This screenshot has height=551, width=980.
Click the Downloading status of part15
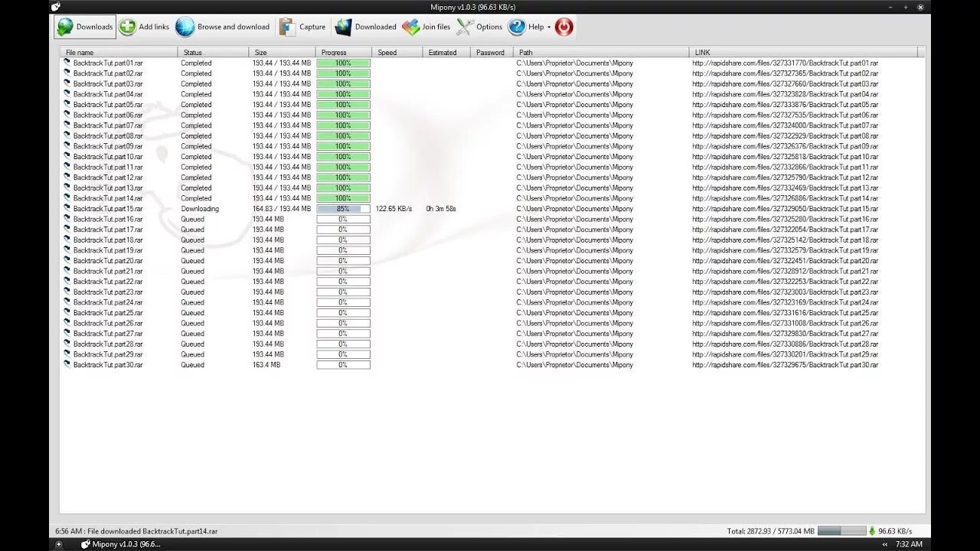pos(200,209)
